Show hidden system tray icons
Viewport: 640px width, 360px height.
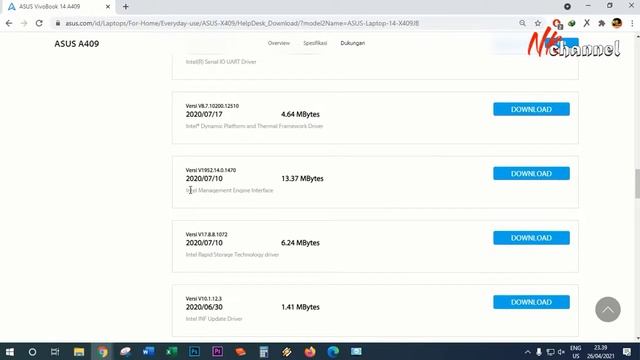tap(528, 351)
